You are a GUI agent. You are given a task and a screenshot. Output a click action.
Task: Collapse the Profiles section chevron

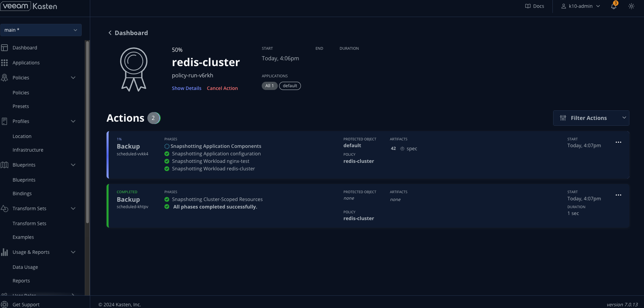pos(73,121)
